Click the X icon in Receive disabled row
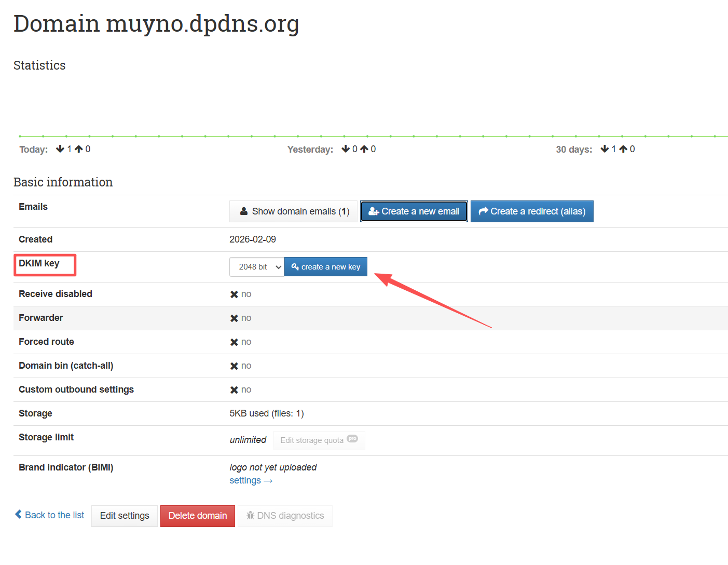 (234, 294)
